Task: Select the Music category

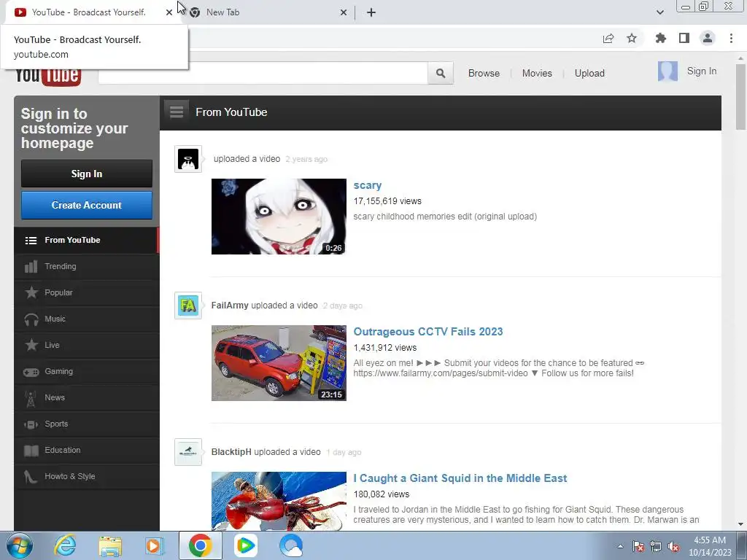Action: click(x=87, y=319)
